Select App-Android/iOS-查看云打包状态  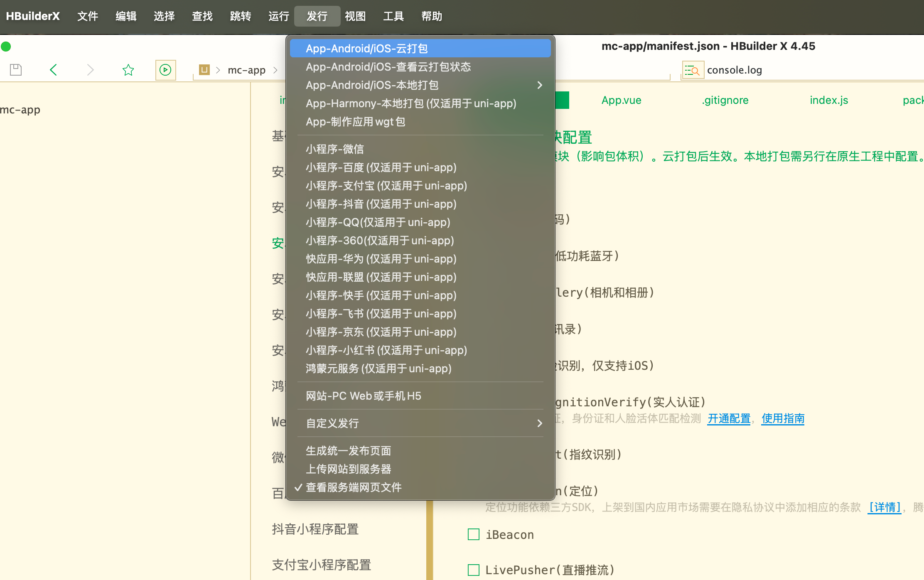click(x=420, y=67)
